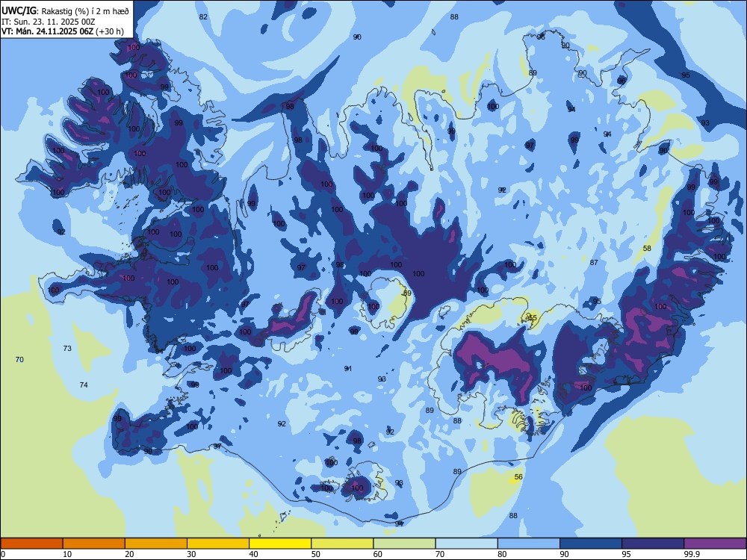Click the map value '56' off south coast
This screenshot has height=560, width=747.
click(519, 476)
